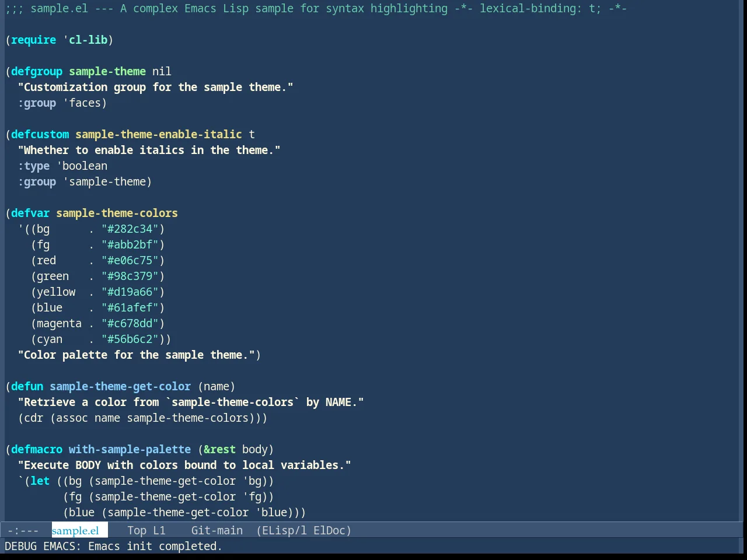This screenshot has width=747, height=560.
Task: Click the color string "#abb2bf"
Action: [130, 244]
